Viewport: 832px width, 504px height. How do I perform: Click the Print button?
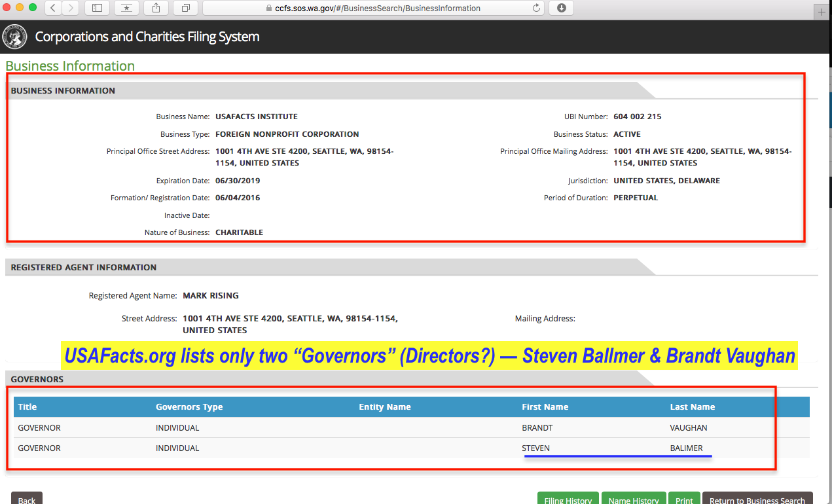click(x=684, y=499)
